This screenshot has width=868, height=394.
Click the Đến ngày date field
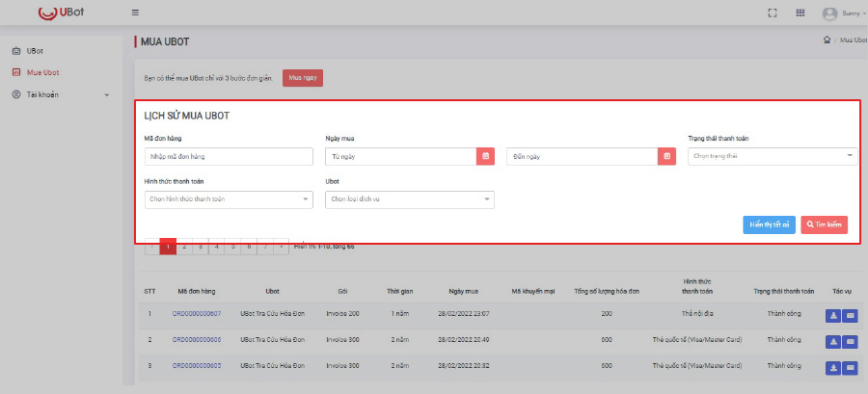[x=582, y=156]
